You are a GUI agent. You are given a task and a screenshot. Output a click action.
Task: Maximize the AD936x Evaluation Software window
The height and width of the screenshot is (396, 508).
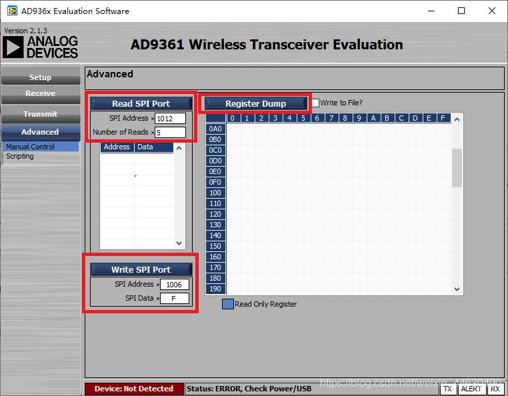461,11
